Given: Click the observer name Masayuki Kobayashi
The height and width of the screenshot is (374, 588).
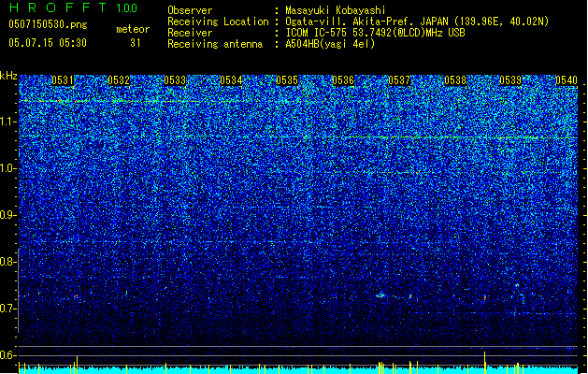Looking at the screenshot, I should (336, 10).
